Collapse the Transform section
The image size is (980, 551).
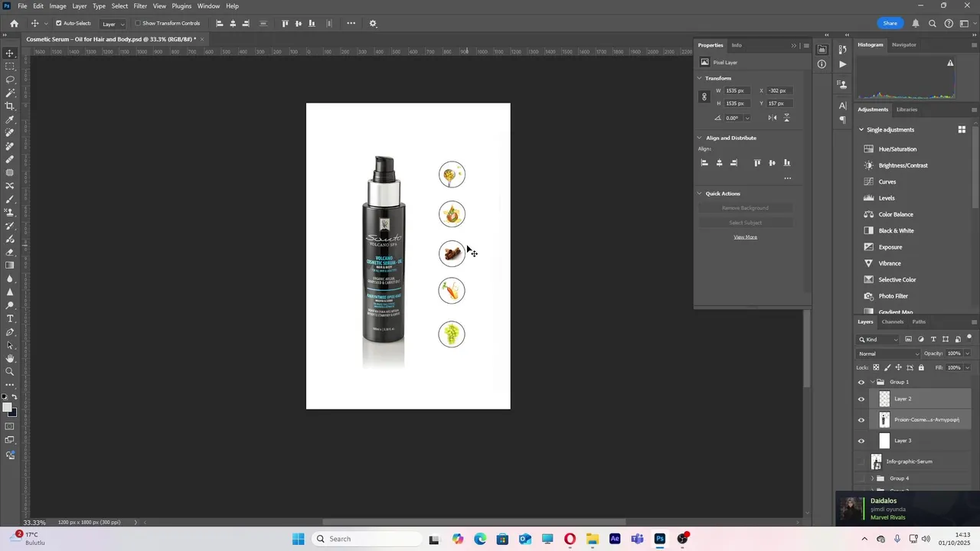(x=700, y=78)
